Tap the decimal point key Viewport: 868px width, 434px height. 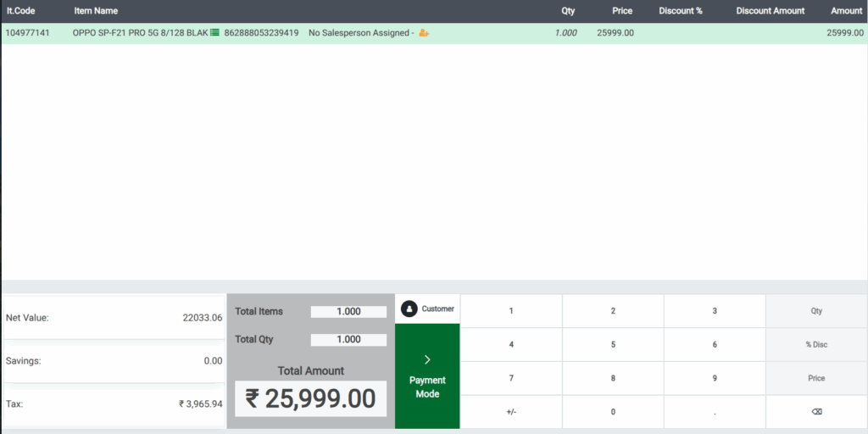715,412
